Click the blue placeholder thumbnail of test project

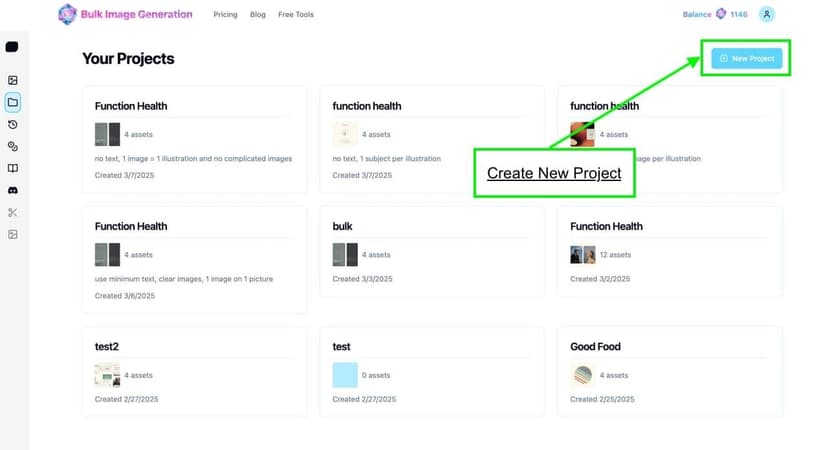pos(345,375)
